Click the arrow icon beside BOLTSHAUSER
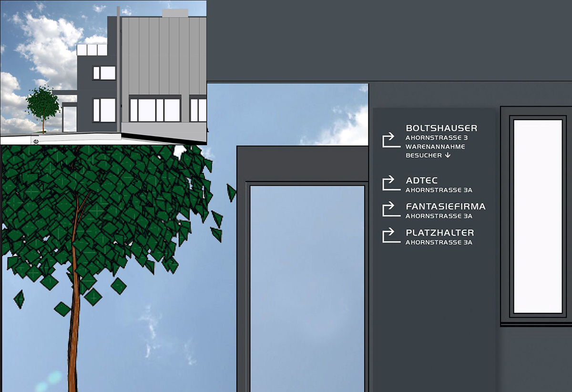The image size is (572, 392). (391, 141)
